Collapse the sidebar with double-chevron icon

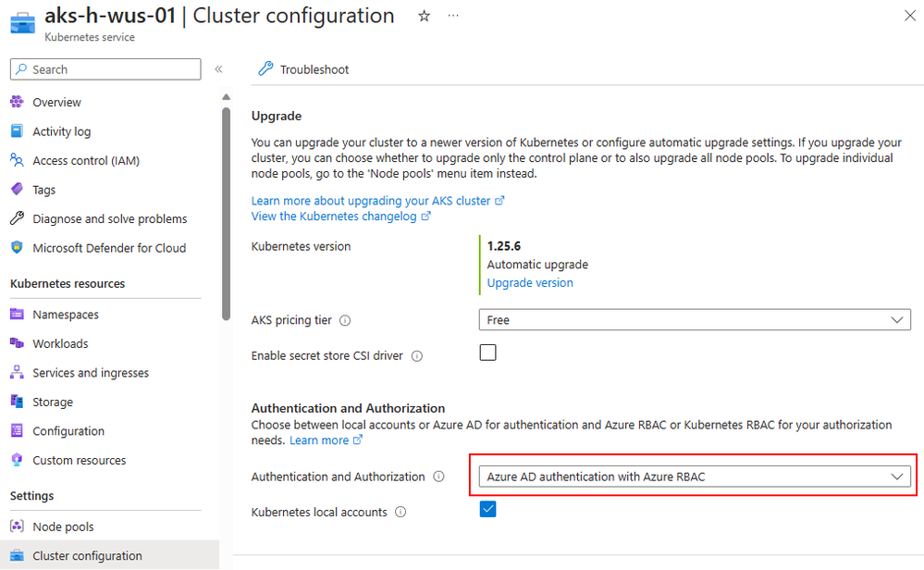(x=218, y=69)
